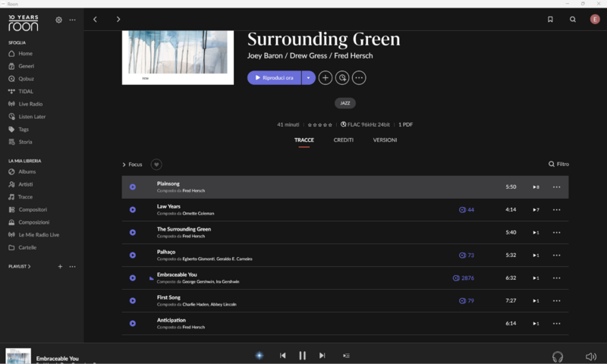607x364 pixels.
Task: Click the Riproduci ora button
Action: pos(274,77)
